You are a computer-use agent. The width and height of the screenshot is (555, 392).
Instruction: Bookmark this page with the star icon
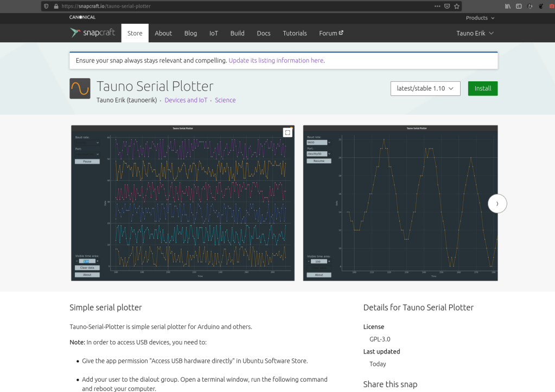457,6
